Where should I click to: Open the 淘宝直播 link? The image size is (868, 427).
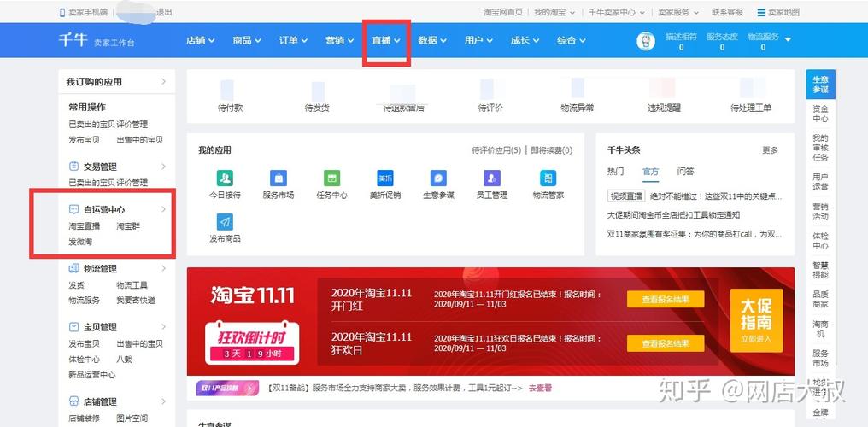84,226
